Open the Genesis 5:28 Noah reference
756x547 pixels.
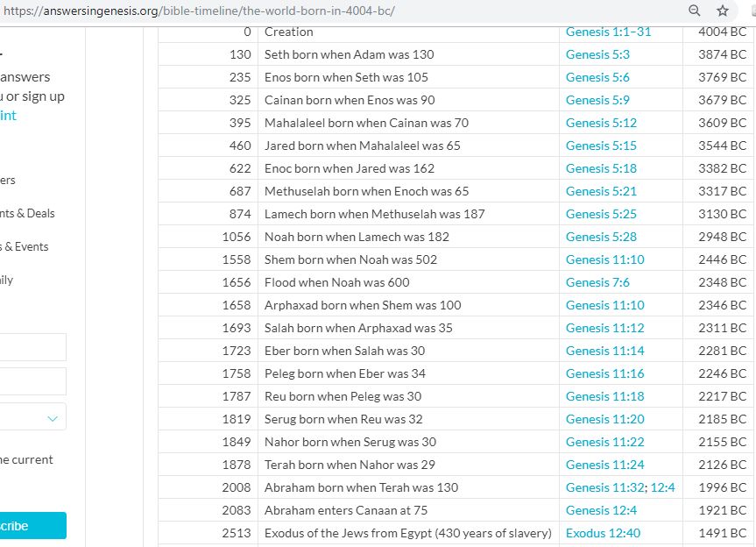(601, 237)
